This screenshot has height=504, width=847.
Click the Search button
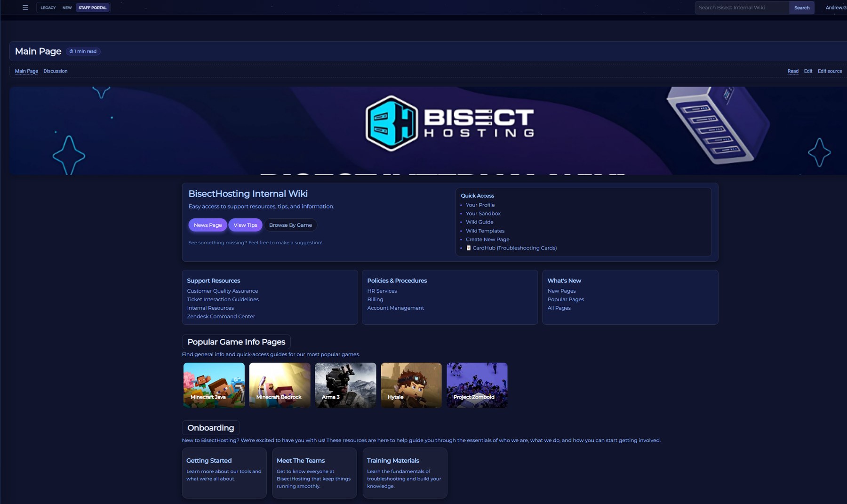[802, 8]
